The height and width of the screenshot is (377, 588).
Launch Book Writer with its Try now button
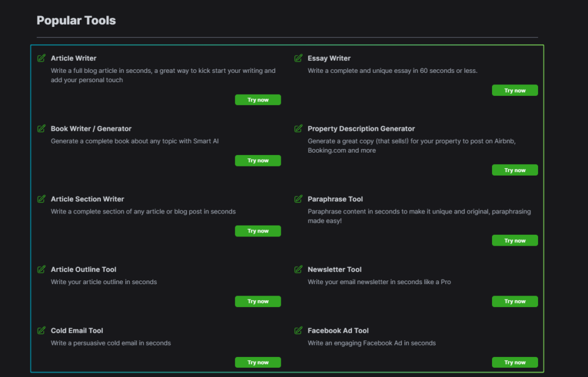[x=258, y=161]
